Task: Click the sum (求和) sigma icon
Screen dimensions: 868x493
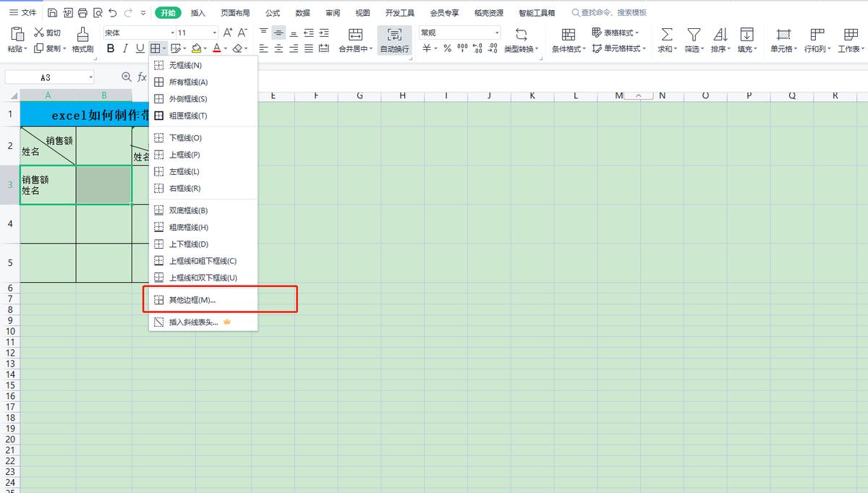Action: point(667,35)
